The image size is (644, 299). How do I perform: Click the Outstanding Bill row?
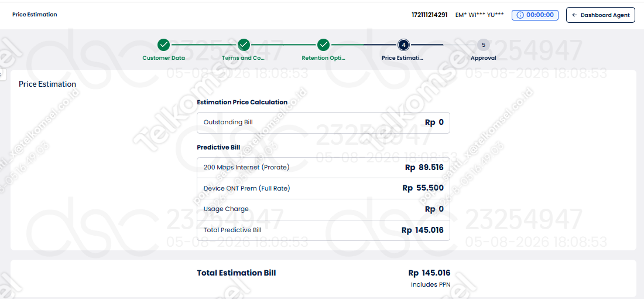(x=323, y=123)
